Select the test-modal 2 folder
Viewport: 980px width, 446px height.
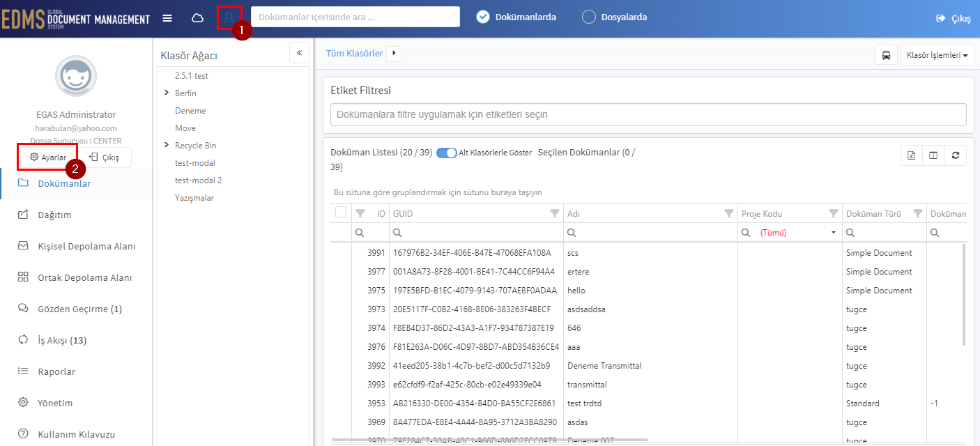199,180
